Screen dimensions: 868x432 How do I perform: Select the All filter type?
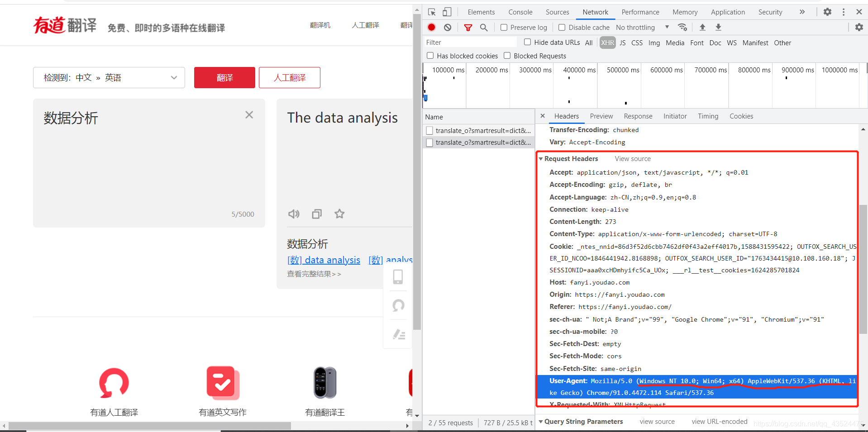588,43
